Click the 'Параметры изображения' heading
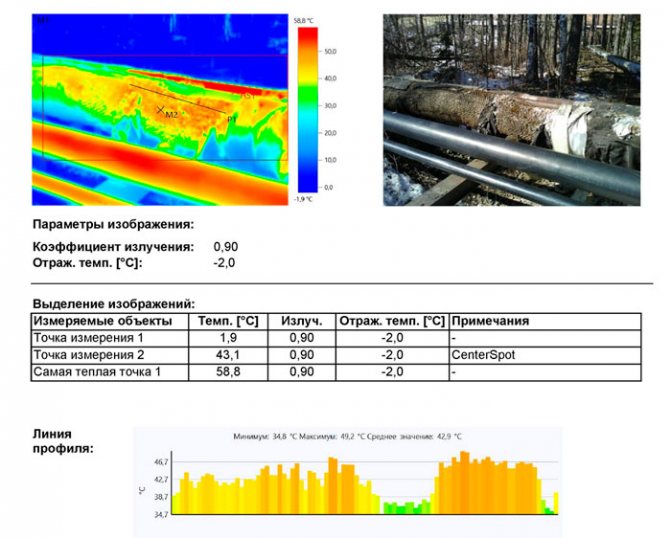Screen dimensions: 671x538 click(113, 225)
